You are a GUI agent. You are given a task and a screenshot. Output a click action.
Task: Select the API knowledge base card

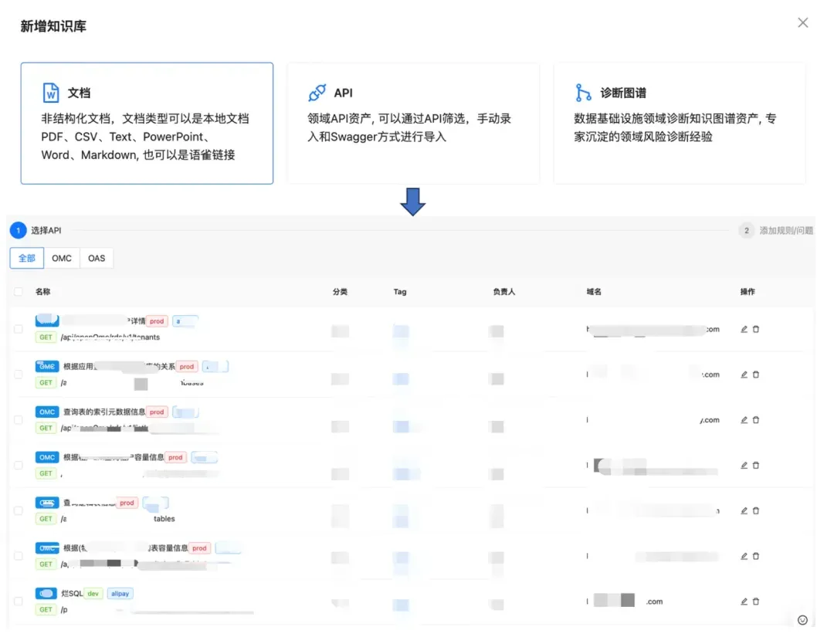pyautogui.click(x=413, y=124)
